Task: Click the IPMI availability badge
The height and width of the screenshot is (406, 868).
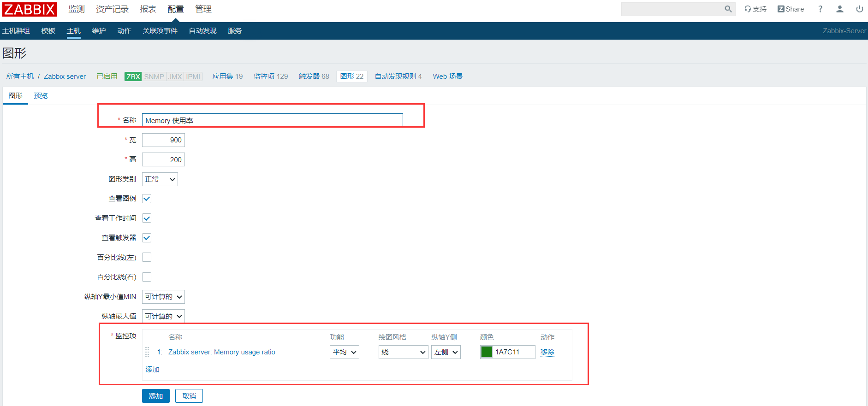Action: coord(193,76)
